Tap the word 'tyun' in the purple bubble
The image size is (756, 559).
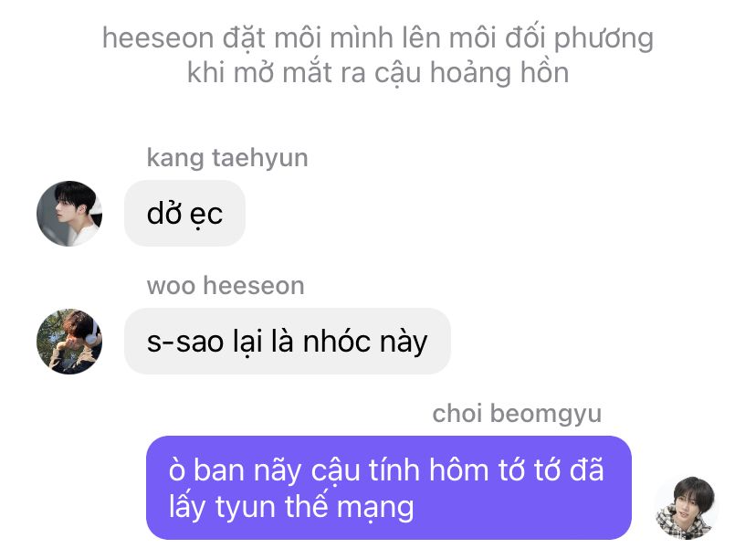pyautogui.click(x=246, y=507)
